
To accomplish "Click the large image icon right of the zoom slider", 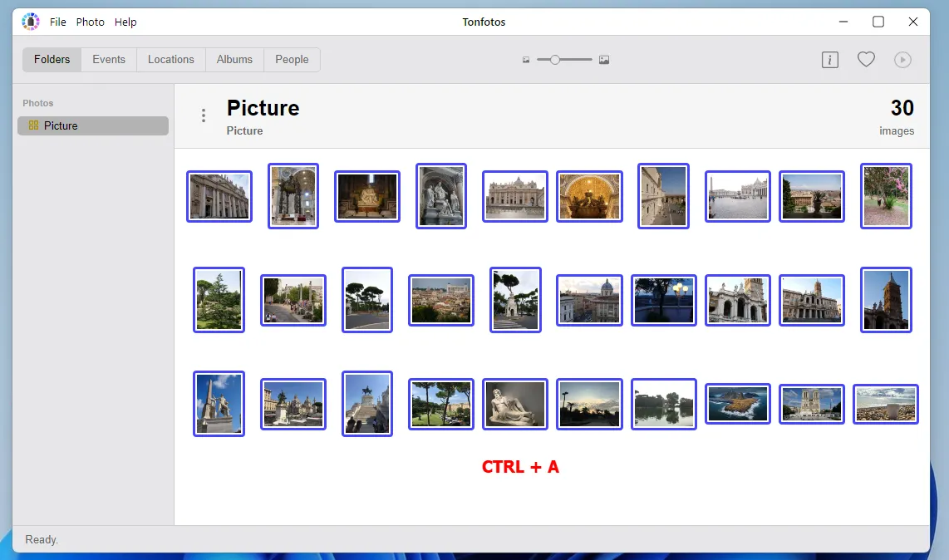I will click(x=603, y=59).
